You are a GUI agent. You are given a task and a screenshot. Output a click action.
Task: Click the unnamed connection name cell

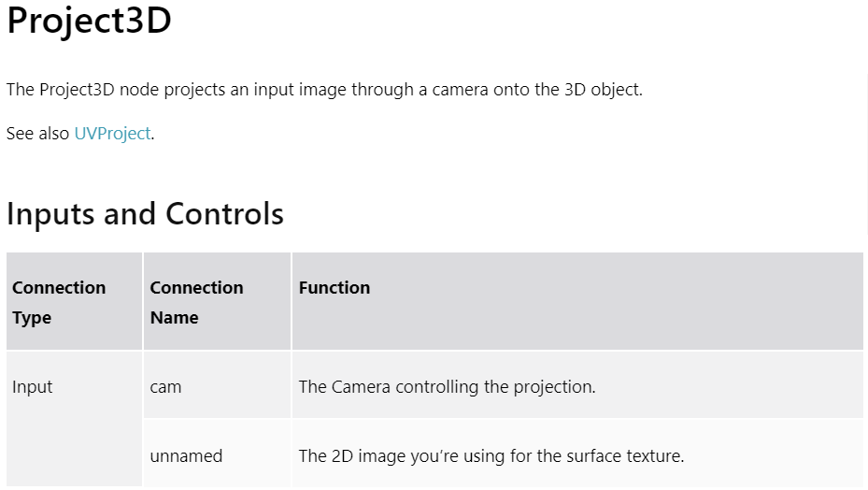point(217,454)
